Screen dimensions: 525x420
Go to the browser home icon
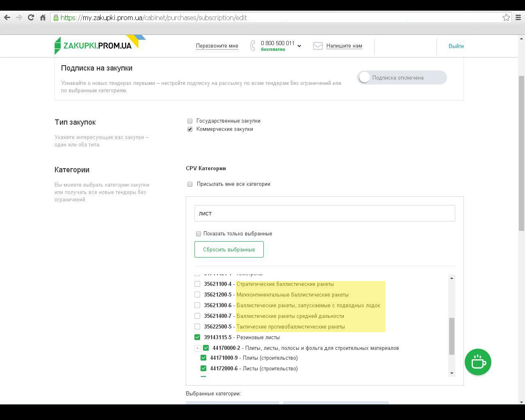[43, 17]
